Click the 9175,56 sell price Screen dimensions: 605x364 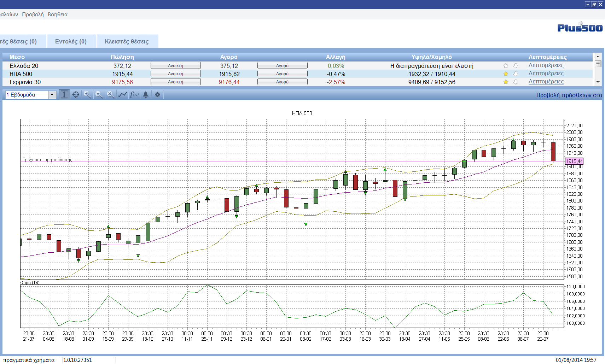point(122,82)
